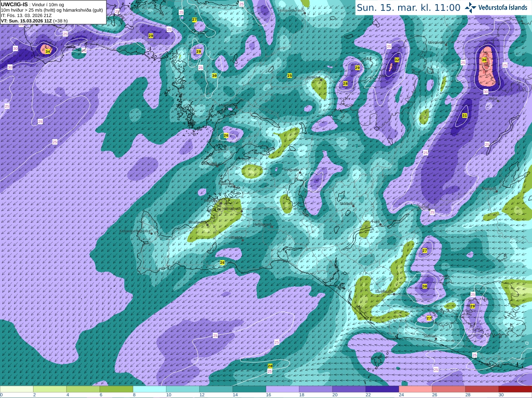Image resolution: width=532 pixels, height=398 pixels.
Task: Click the 'IT: Fös. 13. 03. 2026 21Z' initial time line
Action: click(x=26, y=15)
